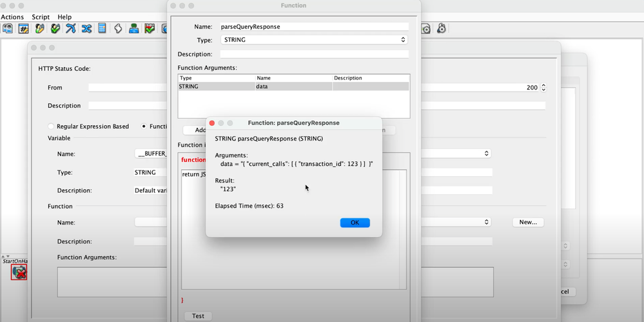
Task: Select the StartOnHa... node icon with red X
Action: click(19, 272)
